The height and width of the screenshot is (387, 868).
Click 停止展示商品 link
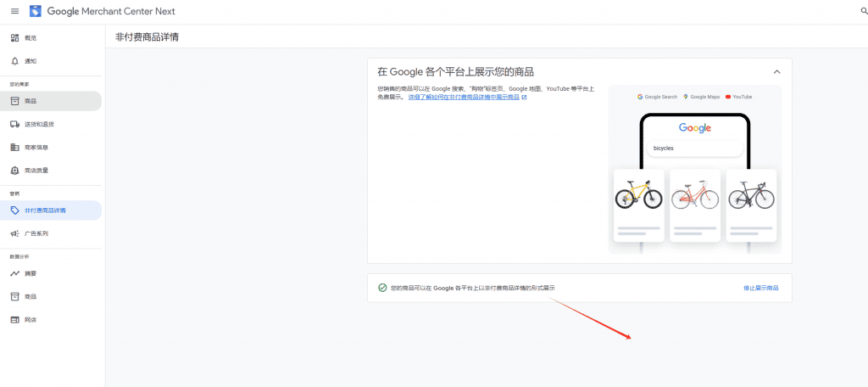pyautogui.click(x=760, y=288)
